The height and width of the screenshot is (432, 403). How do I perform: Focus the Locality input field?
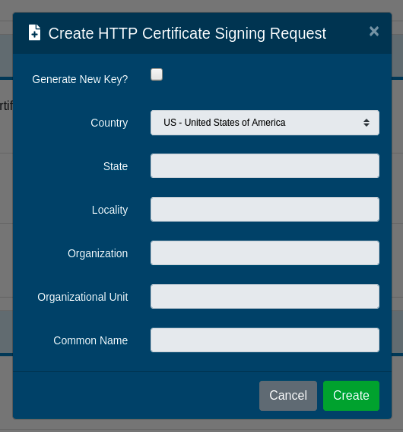pos(265,210)
